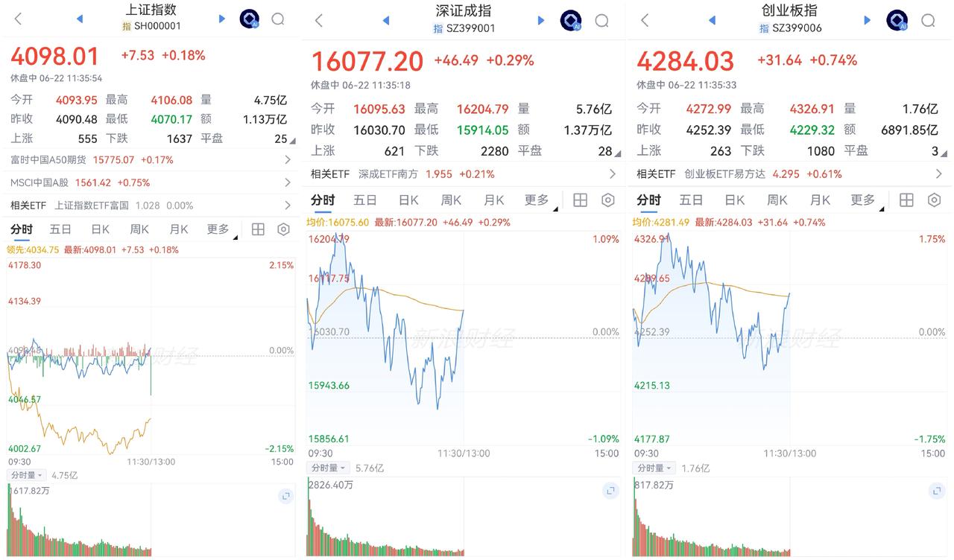This screenshot has width=954, height=560.
Task: Go back from 上证指数 page
Action: click(x=19, y=19)
